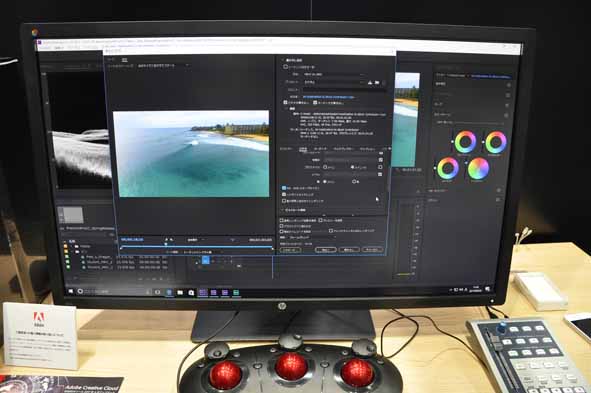Viewport: 591px width, 393px height.
Task: Open the Time Interpolation dropdown
Action: 312,238
